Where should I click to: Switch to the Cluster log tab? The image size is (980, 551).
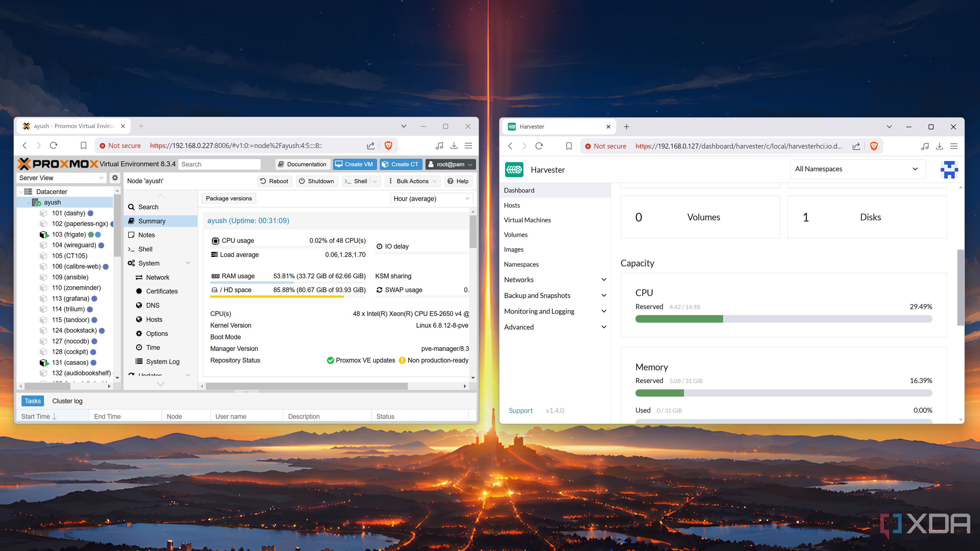[x=67, y=401]
